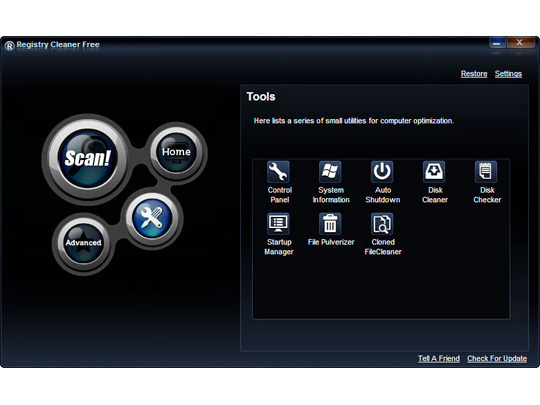The image size is (540, 405).
Task: Open the Disk Cleaner utility
Action: 434,183
